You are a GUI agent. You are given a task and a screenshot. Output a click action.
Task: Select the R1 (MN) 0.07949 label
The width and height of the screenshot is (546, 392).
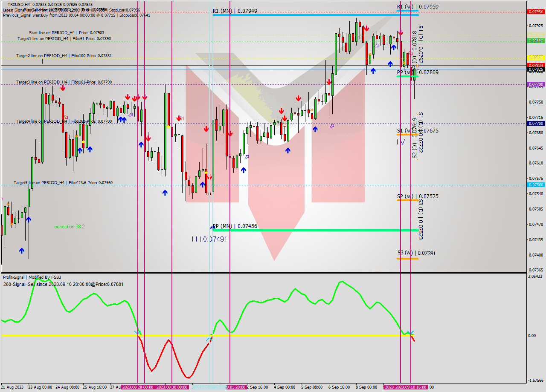(235, 11)
